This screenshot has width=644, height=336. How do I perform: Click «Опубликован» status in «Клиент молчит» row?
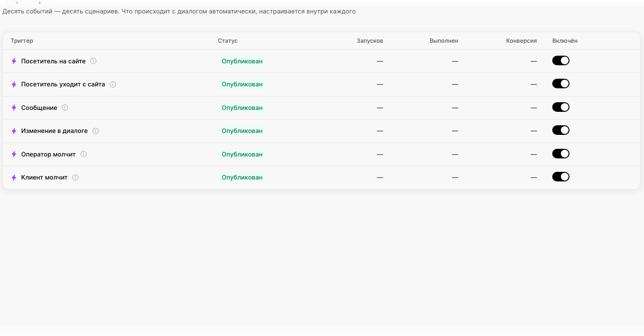[x=242, y=178]
